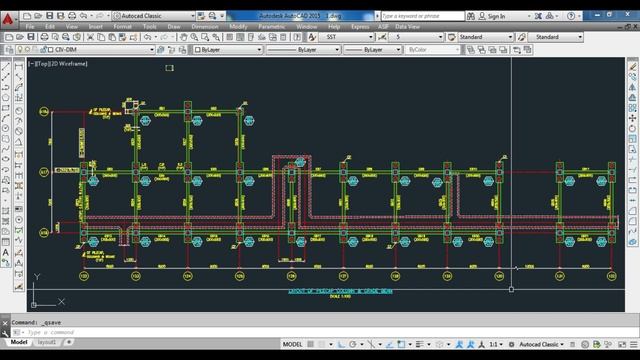Open the Dimension menu

coord(204,27)
